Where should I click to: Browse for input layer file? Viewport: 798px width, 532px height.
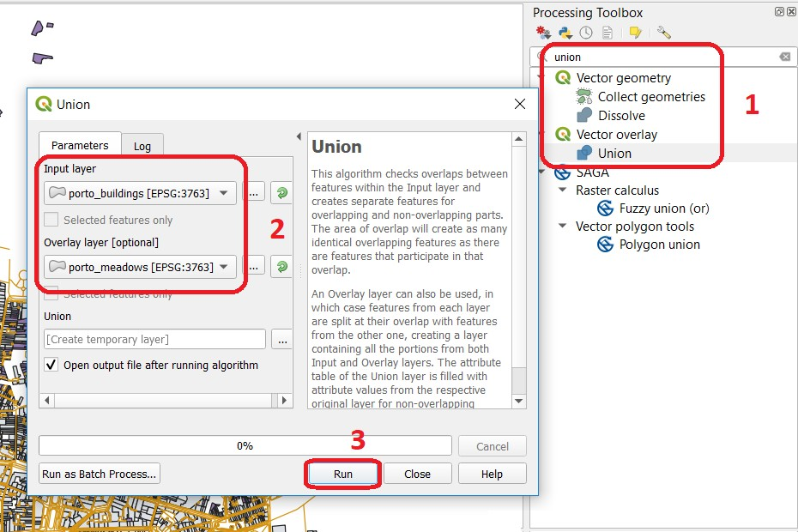(253, 193)
